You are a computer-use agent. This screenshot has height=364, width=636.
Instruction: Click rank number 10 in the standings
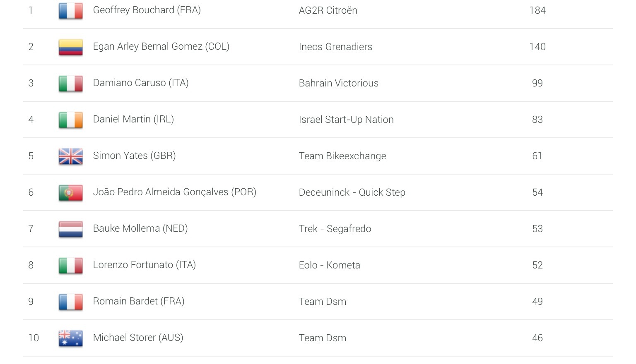point(34,338)
